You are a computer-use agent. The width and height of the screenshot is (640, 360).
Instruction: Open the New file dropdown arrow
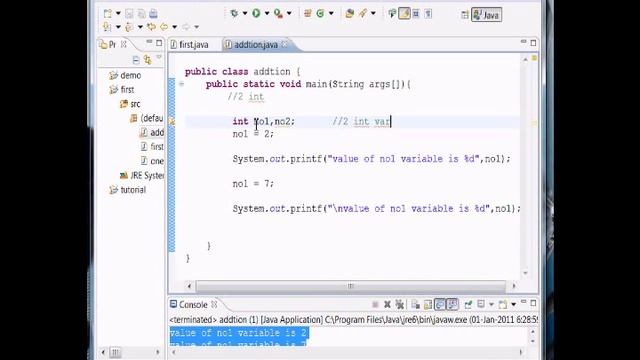point(118,14)
